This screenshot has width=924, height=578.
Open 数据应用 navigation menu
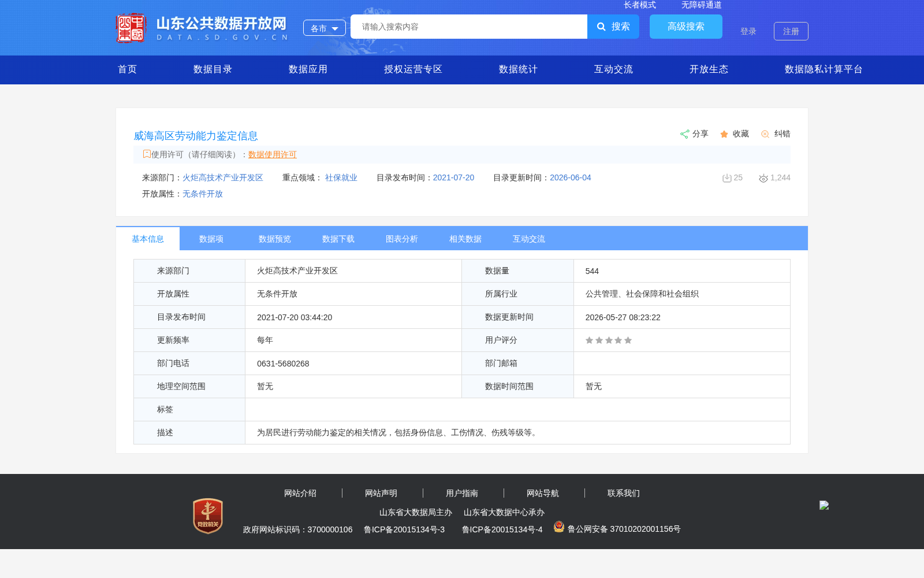point(308,69)
